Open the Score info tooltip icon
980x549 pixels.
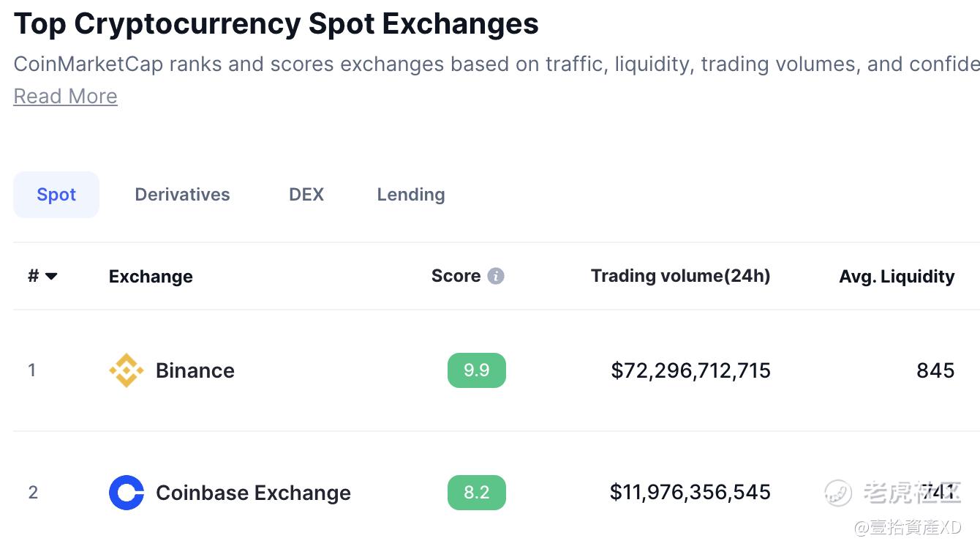point(496,276)
